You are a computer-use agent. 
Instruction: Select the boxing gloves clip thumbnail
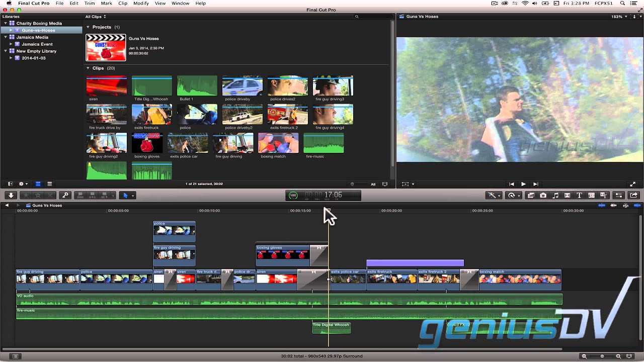click(147, 143)
